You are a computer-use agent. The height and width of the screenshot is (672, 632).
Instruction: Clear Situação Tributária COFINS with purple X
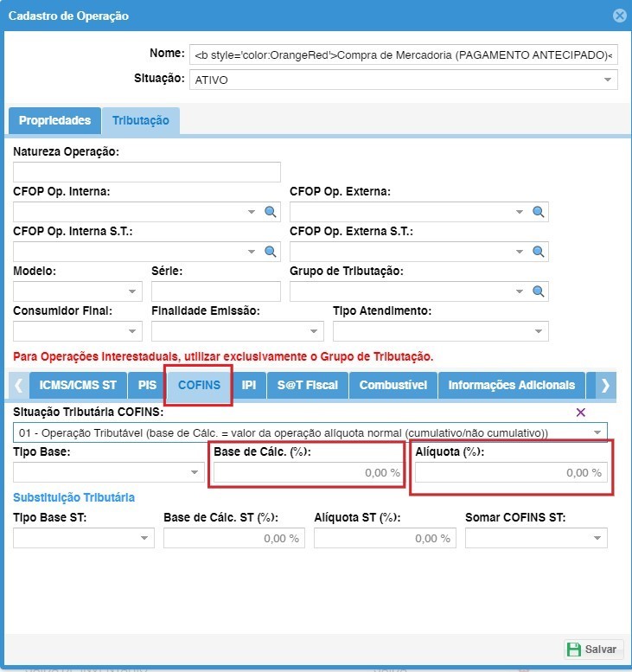click(x=580, y=413)
